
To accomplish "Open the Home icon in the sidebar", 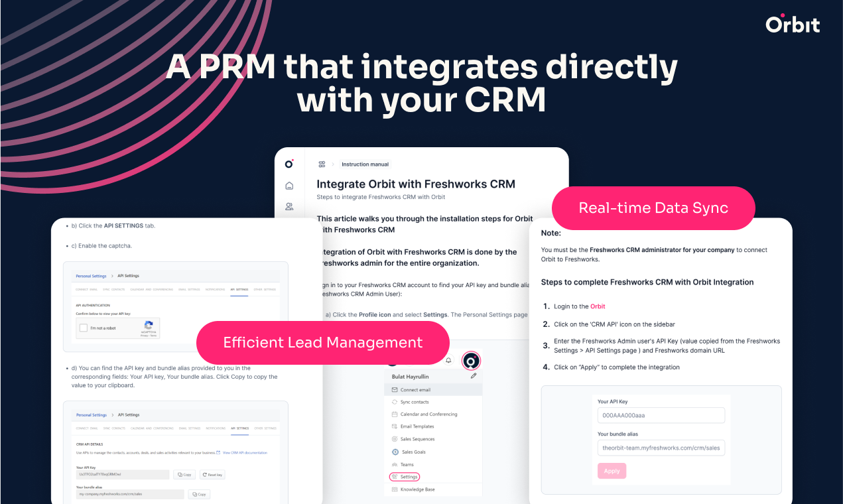I will (289, 186).
